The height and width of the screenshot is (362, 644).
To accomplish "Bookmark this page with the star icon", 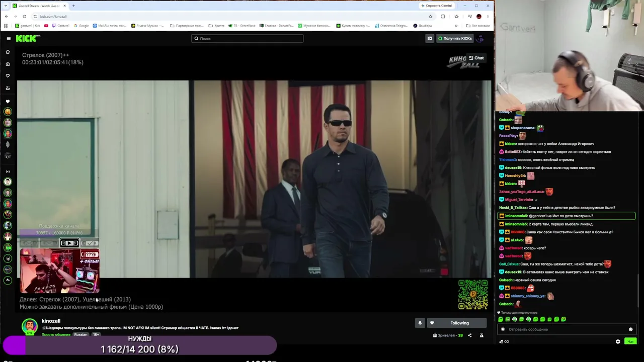I will click(430, 16).
